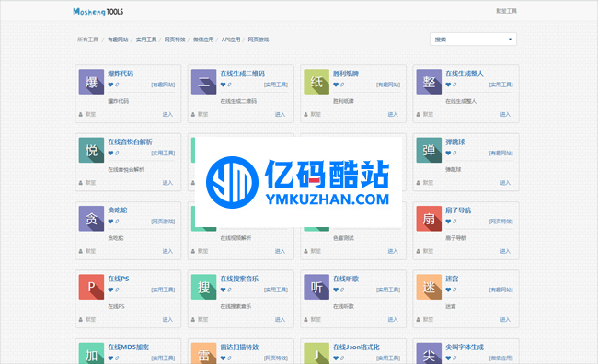
Task: Click 进入 on the 迷宫 card
Action: (505, 319)
